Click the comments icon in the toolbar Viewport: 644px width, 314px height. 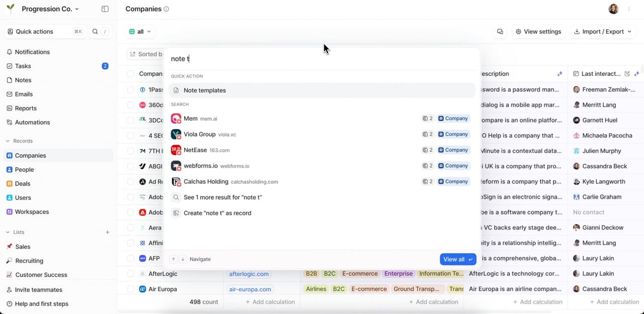point(500,32)
